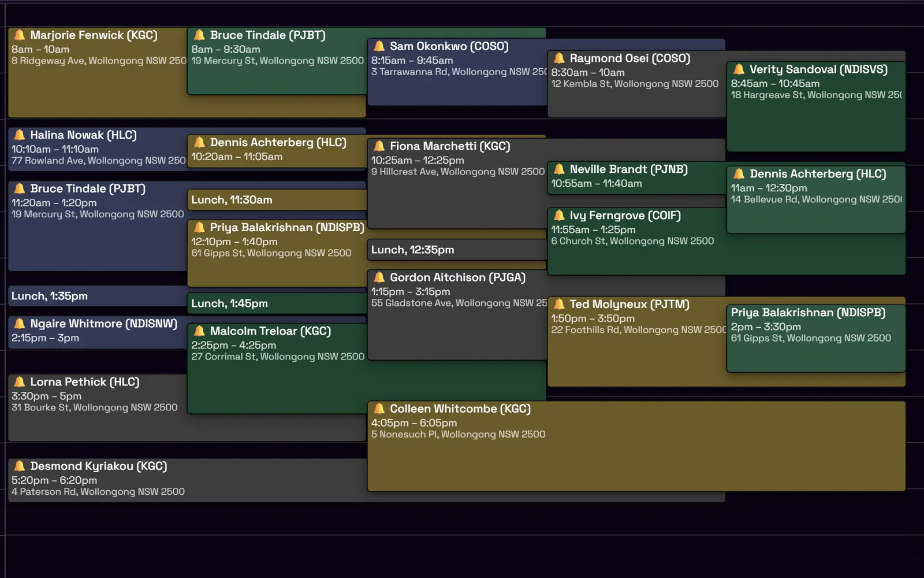Image resolution: width=924 pixels, height=578 pixels.
Task: Click bell icon on Marjorie Fenwick appointment
Action: (x=20, y=35)
